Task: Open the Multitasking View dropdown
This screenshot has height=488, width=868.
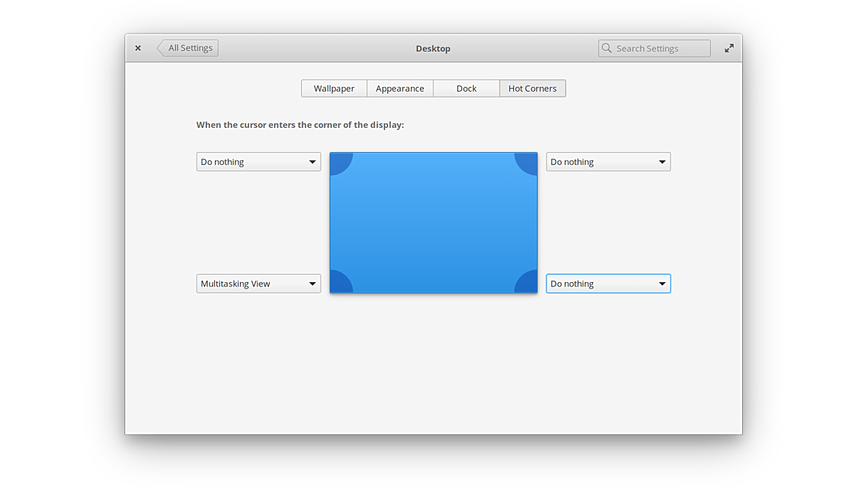Action: pyautogui.click(x=258, y=284)
